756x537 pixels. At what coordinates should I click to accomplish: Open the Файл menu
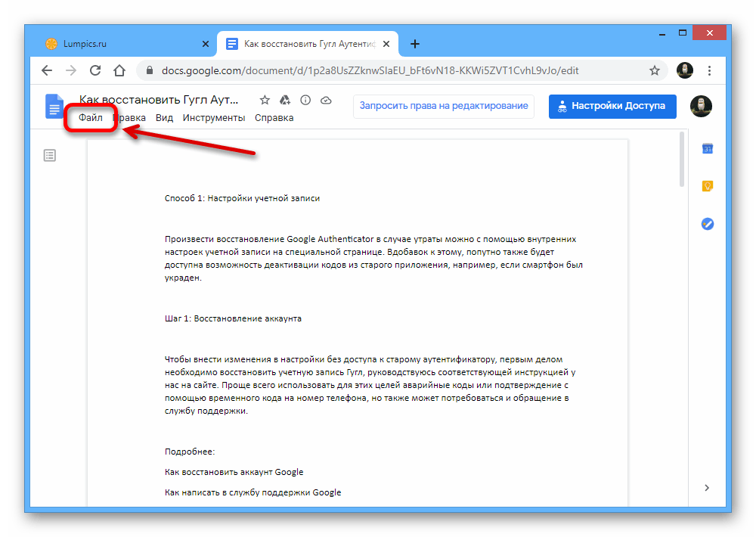91,118
